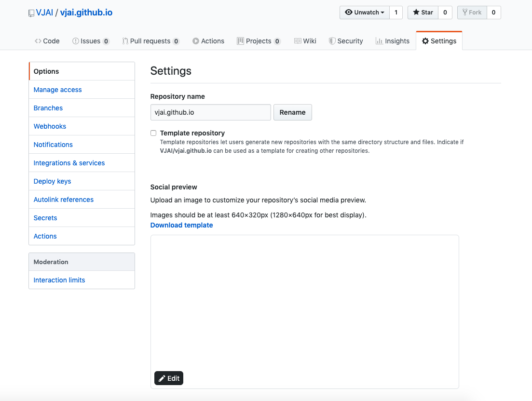Screen dimensions: 532x401
Task: Go to Branches settings
Action: click(x=82, y=108)
